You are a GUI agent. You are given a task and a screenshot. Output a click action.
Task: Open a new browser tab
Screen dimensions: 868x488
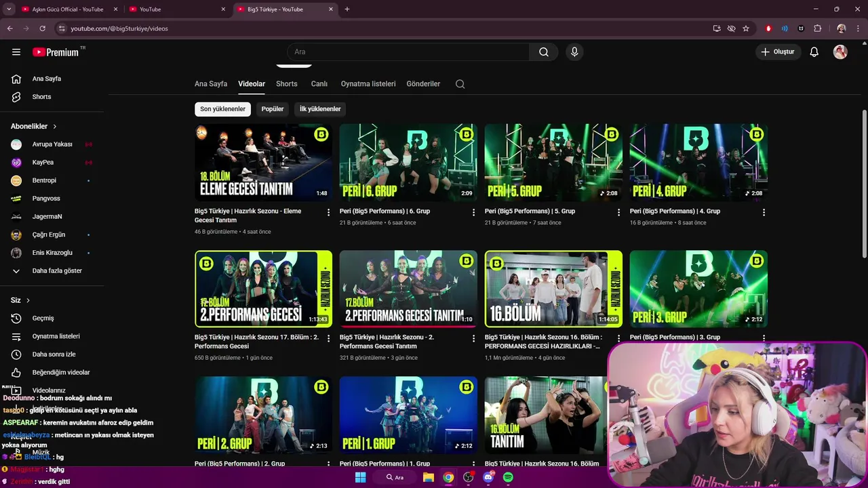(347, 9)
